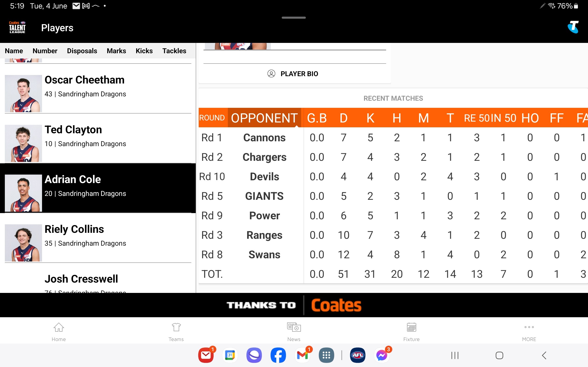Sort players by Tackles

tap(174, 50)
